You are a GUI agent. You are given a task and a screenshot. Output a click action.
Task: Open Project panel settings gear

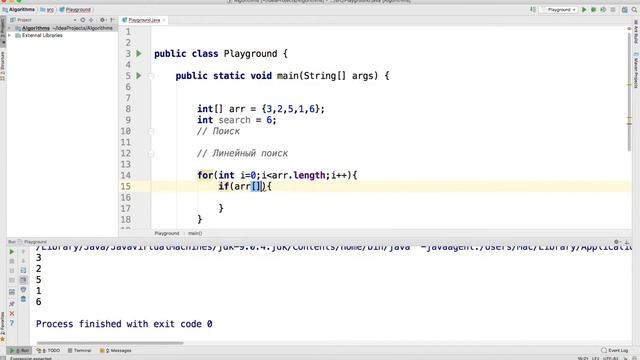[x=102, y=20]
